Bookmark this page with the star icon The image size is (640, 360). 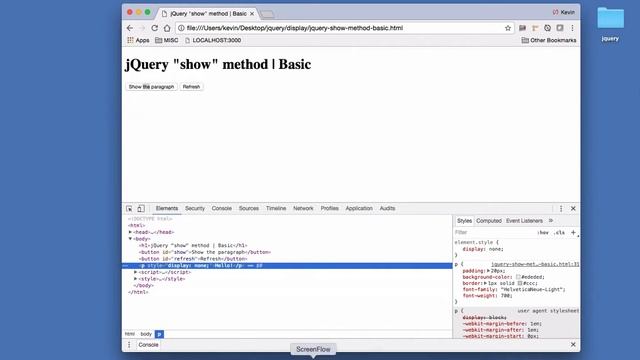pyautogui.click(x=508, y=28)
